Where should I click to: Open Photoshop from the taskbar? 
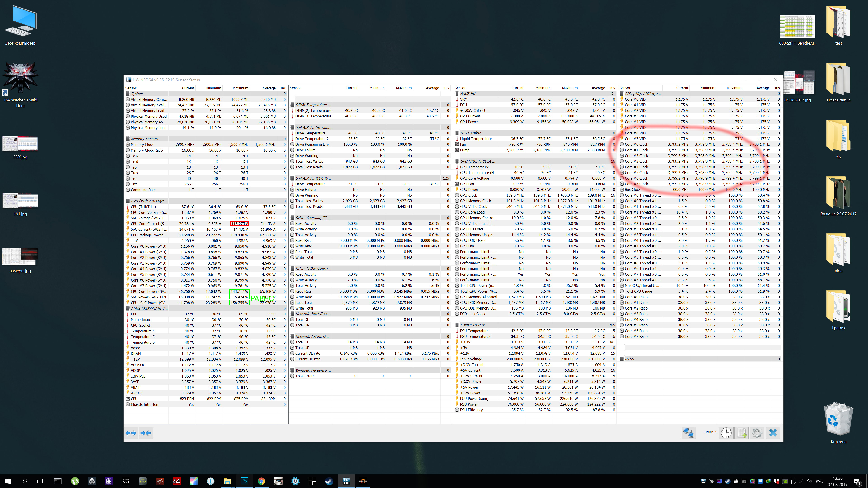click(x=244, y=481)
